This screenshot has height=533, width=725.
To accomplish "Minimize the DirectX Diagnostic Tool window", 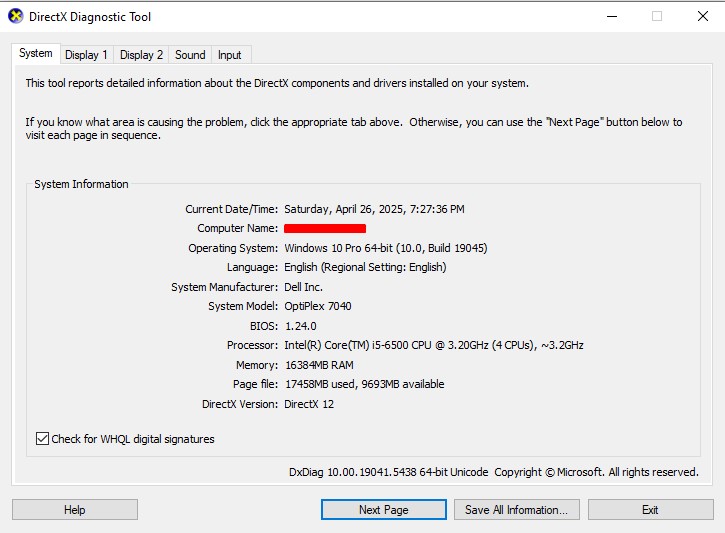I will tap(612, 17).
